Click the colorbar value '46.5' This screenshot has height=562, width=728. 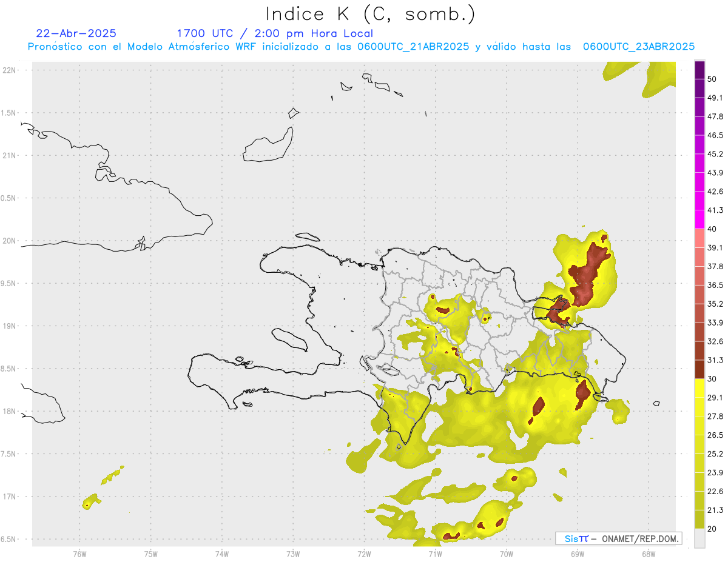point(715,135)
